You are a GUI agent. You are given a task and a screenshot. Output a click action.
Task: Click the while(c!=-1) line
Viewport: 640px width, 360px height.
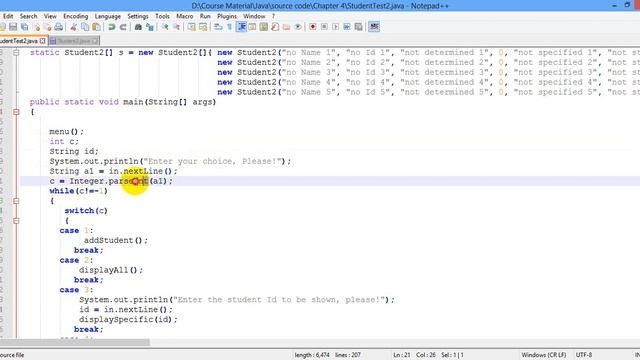pyautogui.click(x=78, y=191)
